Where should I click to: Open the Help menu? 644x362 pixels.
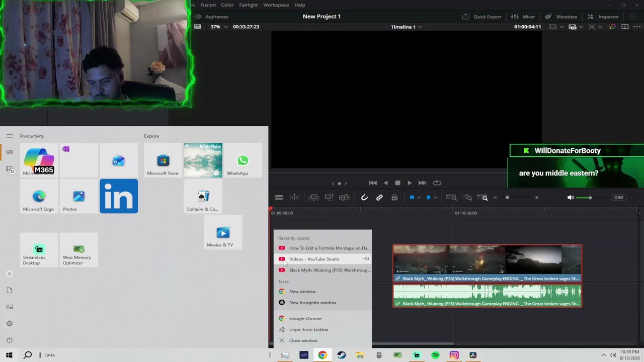click(x=300, y=5)
